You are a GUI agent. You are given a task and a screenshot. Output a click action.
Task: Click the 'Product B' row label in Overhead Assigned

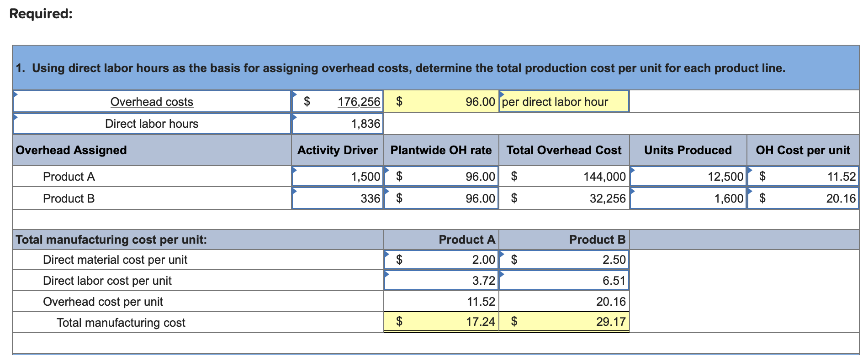(x=69, y=198)
